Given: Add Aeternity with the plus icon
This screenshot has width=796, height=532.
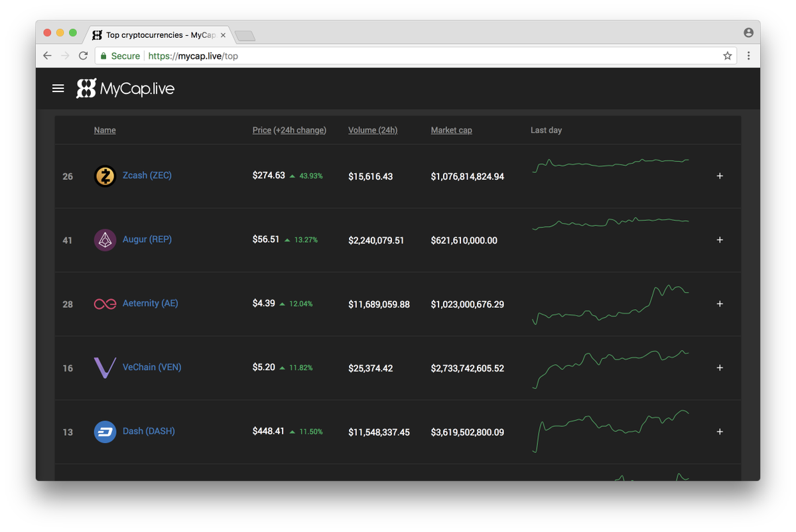Looking at the screenshot, I should (720, 304).
